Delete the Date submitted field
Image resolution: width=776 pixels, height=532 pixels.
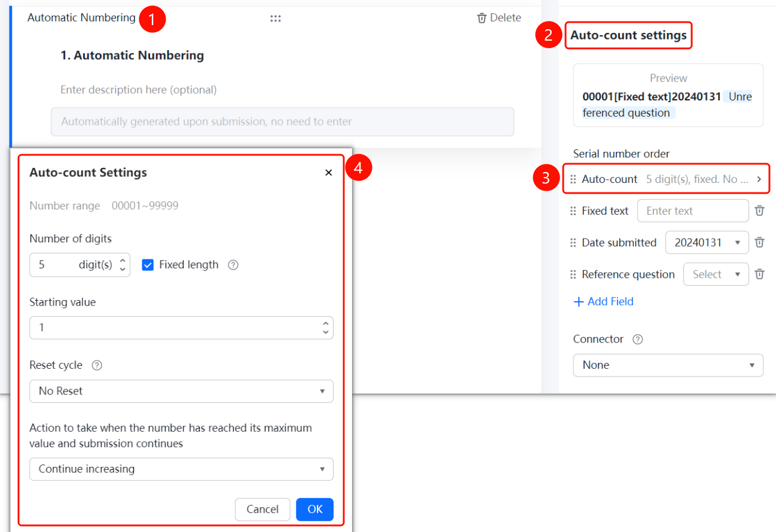759,242
